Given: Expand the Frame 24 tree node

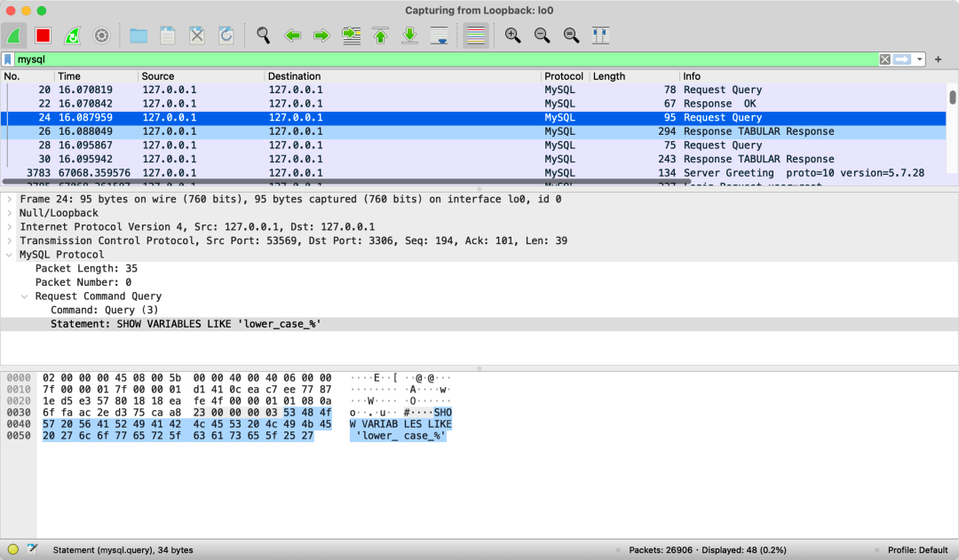Looking at the screenshot, I should coord(9,200).
